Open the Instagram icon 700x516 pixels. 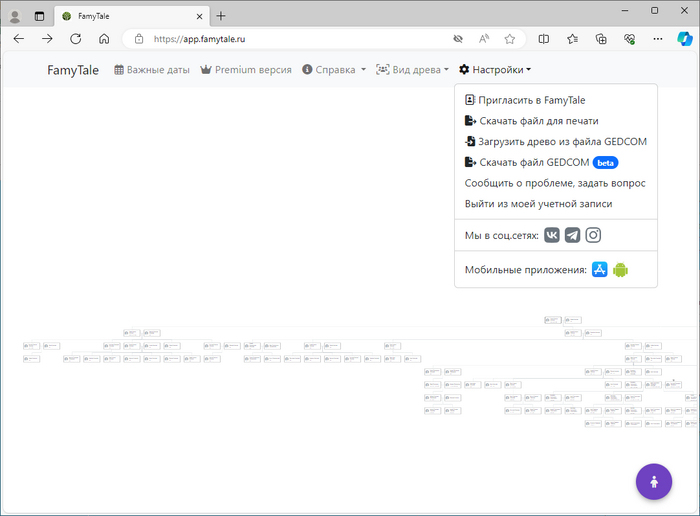click(593, 235)
